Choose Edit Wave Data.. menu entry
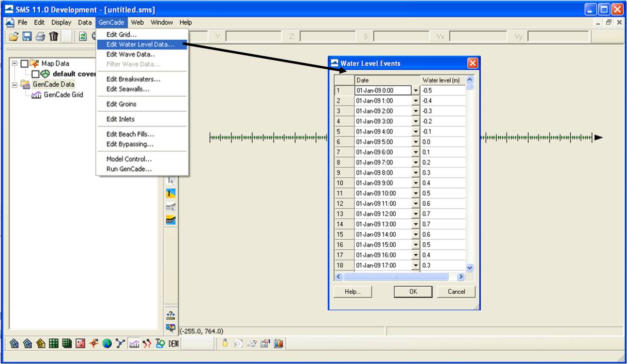Viewport: 627px width, 364px height. tap(142, 54)
